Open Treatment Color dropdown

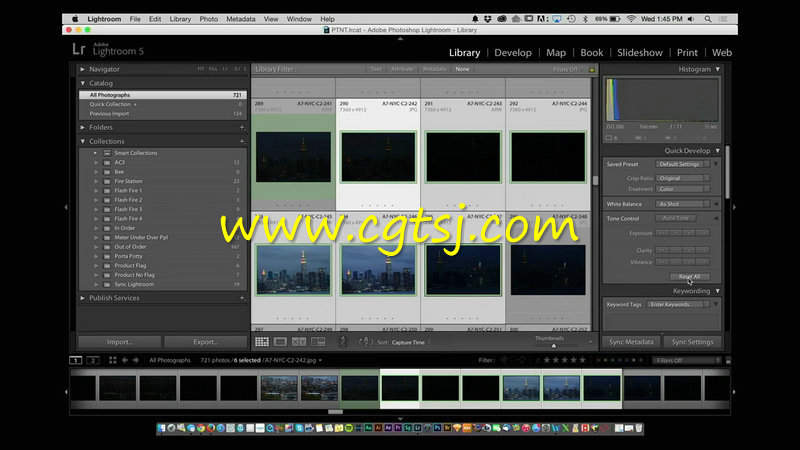[x=683, y=189]
